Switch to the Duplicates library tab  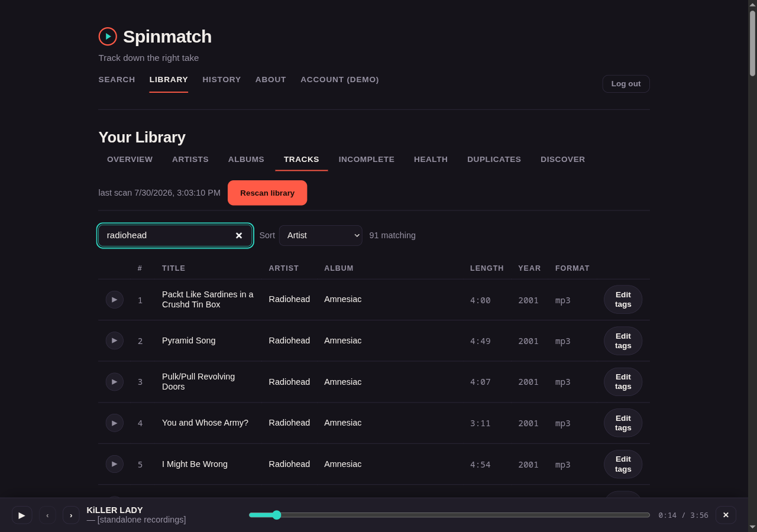[494, 160]
